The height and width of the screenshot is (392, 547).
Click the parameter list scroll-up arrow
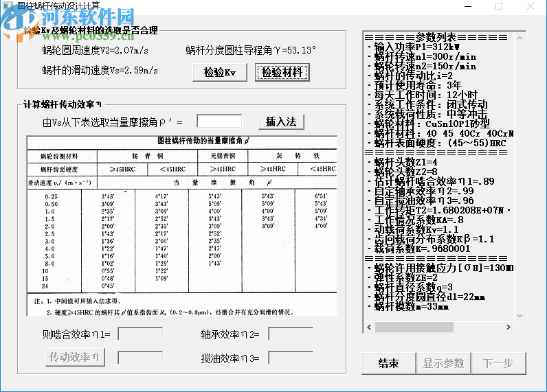pyautogui.click(x=520, y=38)
